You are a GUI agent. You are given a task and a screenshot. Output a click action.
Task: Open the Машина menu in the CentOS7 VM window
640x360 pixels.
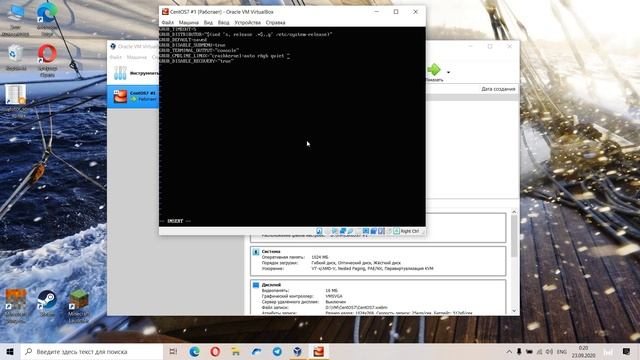(x=188, y=22)
